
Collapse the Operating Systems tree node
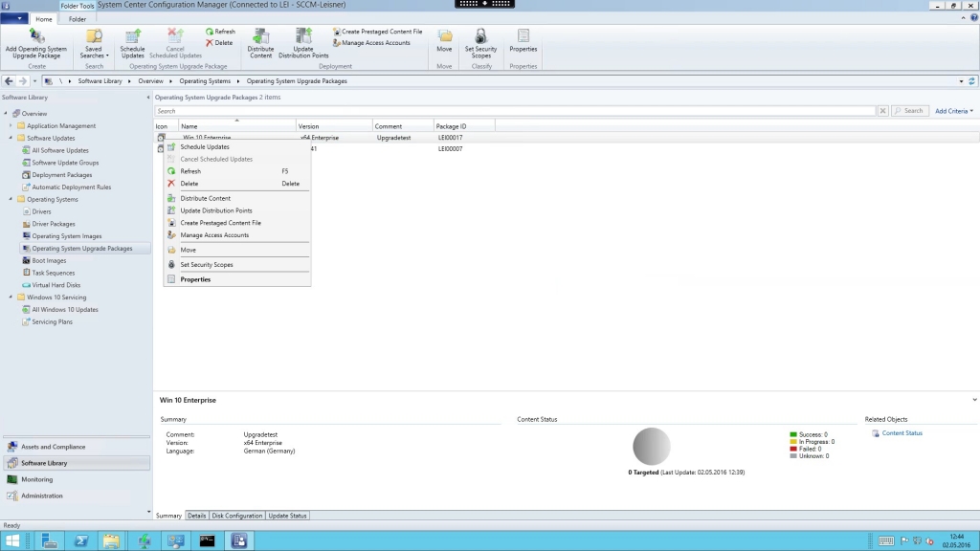(x=11, y=199)
